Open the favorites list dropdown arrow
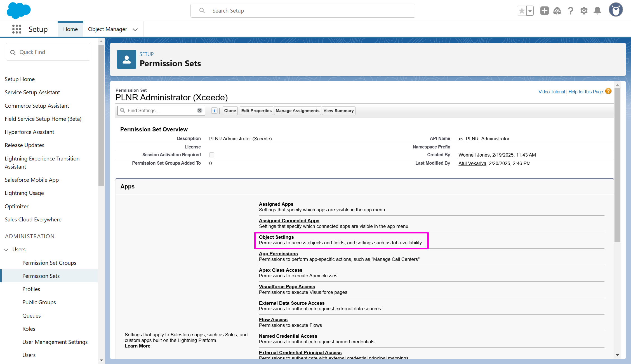 pyautogui.click(x=530, y=11)
